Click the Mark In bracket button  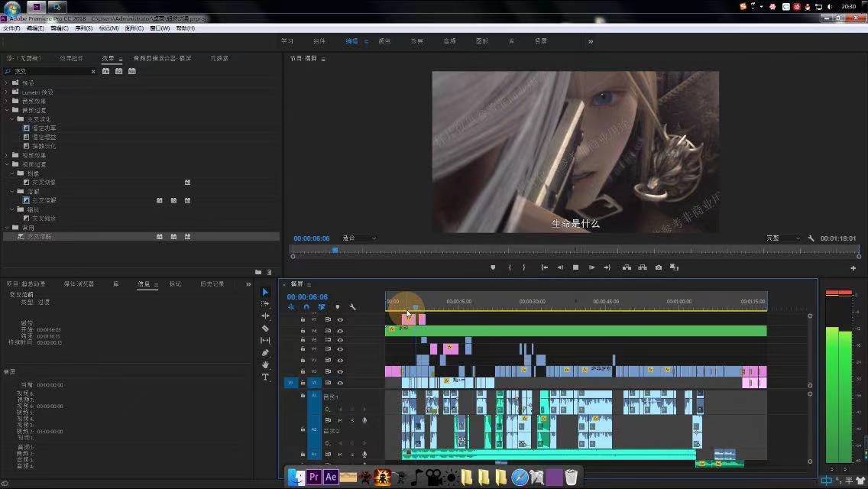pos(510,267)
